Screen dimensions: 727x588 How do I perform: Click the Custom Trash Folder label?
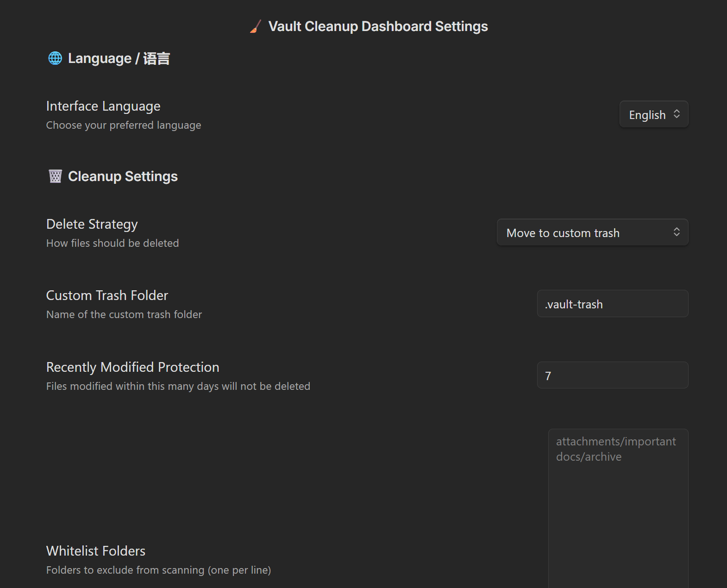pyautogui.click(x=107, y=295)
